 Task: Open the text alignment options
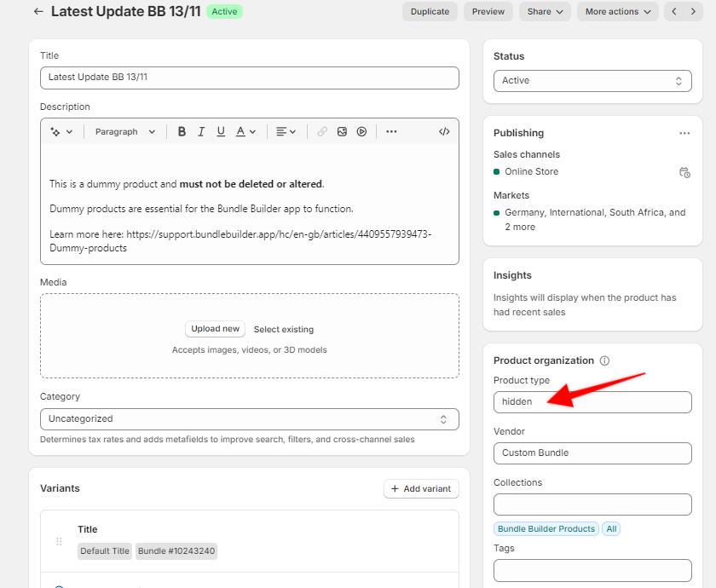[286, 132]
